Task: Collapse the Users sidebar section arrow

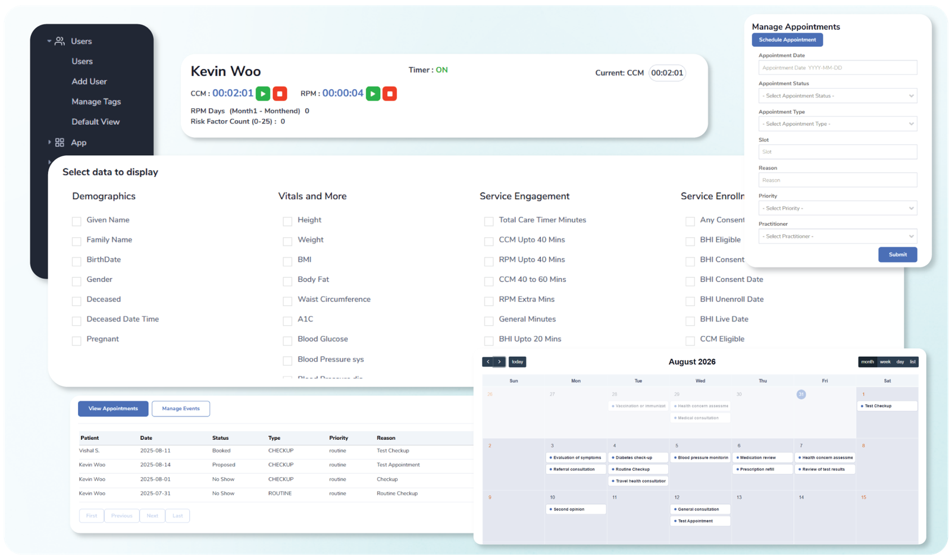Action: coord(49,41)
